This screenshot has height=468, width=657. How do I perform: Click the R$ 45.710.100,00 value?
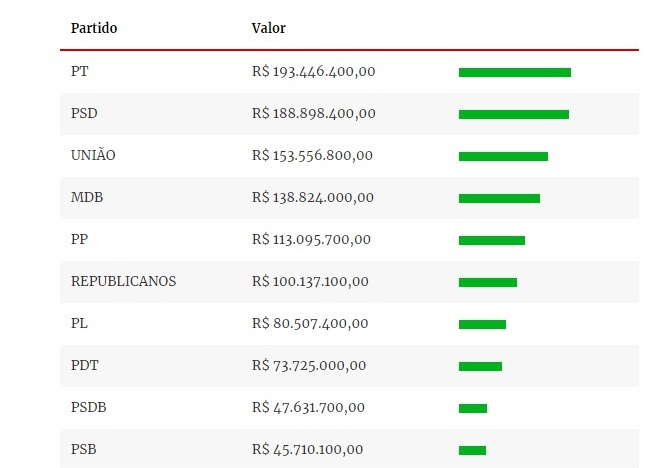tap(308, 450)
